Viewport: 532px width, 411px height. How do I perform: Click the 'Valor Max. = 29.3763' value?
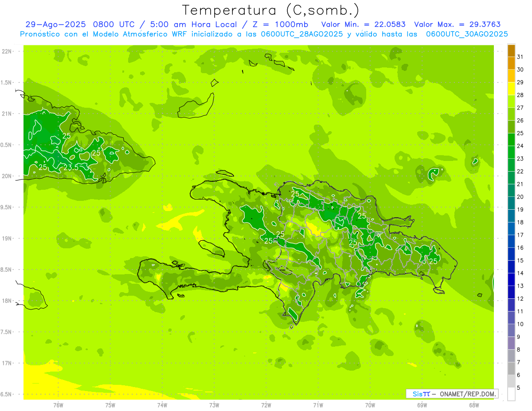[x=458, y=24]
